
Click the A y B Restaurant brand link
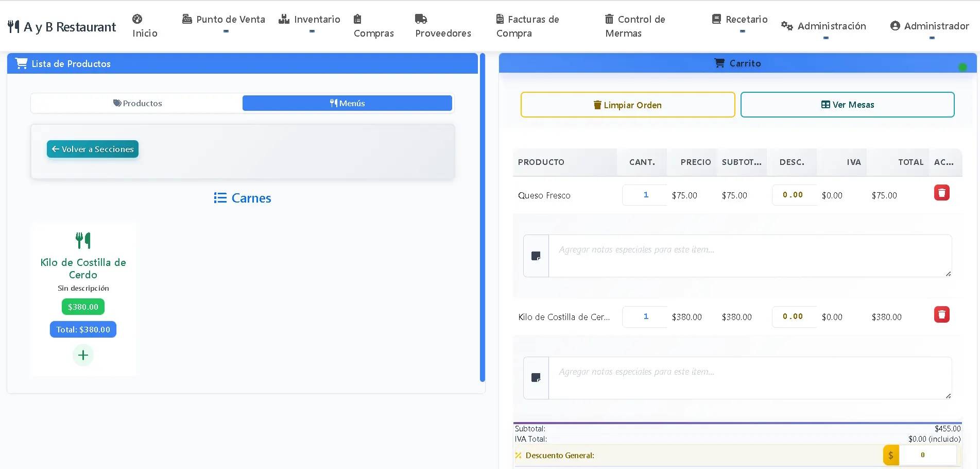[62, 26]
